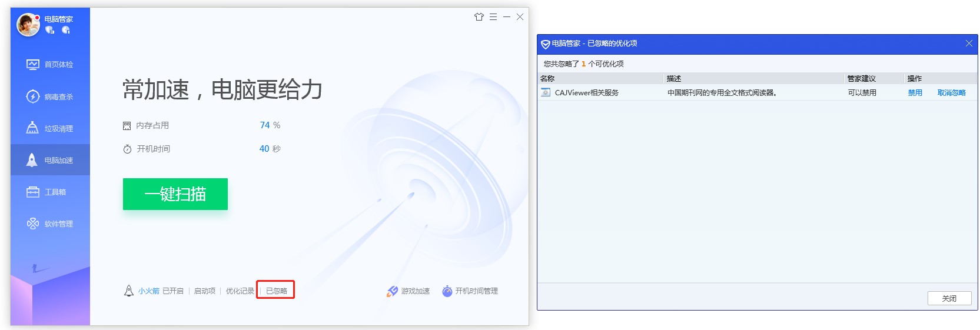Click the 可以禁用 suggestion cell
Screen dimensions: 980x330
[x=862, y=93]
